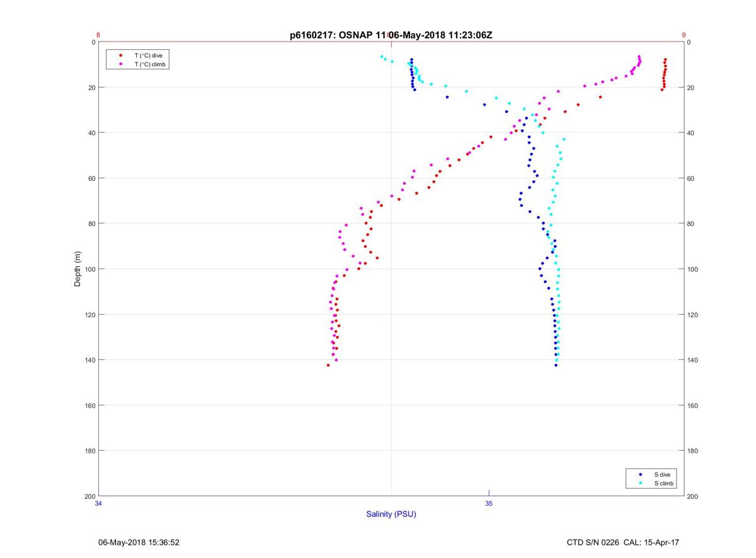
Task: Click depth tick '100' on the left axis
Action: pos(89,269)
